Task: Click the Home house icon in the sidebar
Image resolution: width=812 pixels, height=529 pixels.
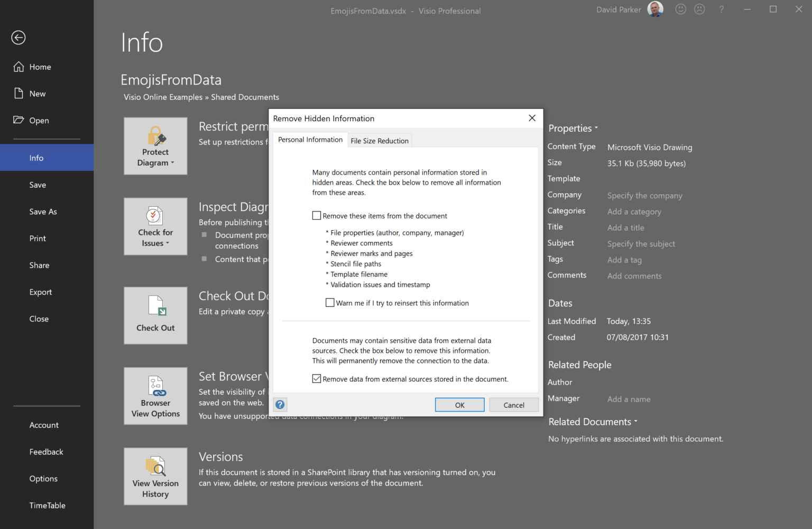Action: 19,67
